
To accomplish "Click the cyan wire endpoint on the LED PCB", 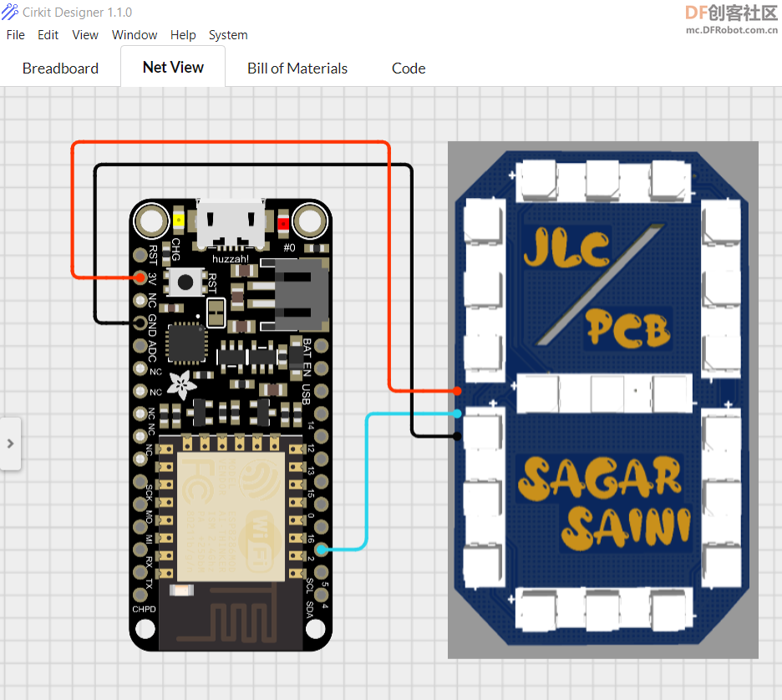I will (x=457, y=413).
